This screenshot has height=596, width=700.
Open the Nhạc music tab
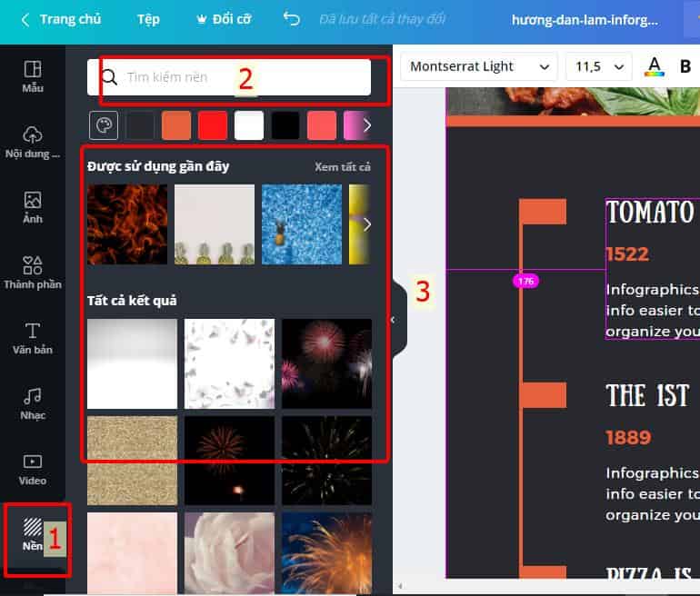pyautogui.click(x=33, y=403)
